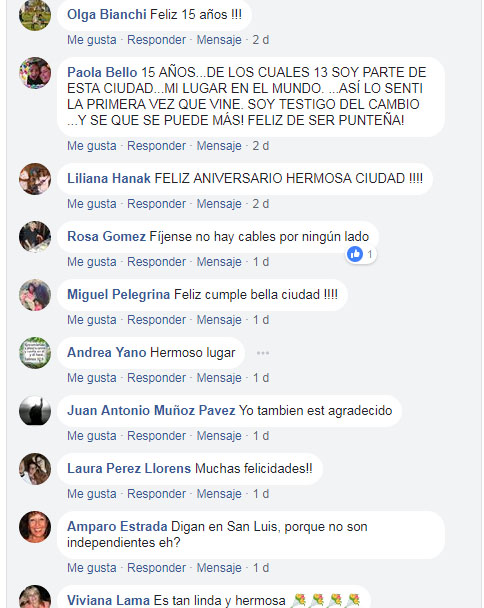
Task: Open Rosa Gomez's avatar thumbnail
Action: [x=35, y=237]
